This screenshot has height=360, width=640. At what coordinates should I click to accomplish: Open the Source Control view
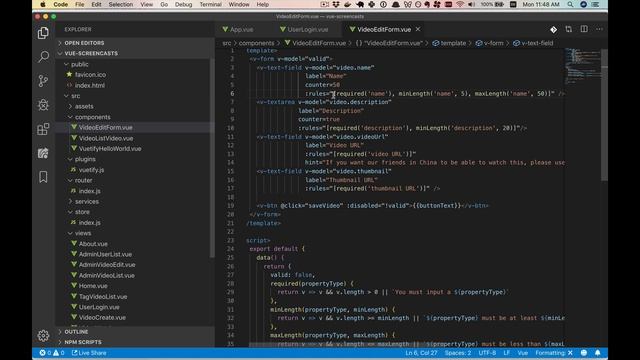43,80
